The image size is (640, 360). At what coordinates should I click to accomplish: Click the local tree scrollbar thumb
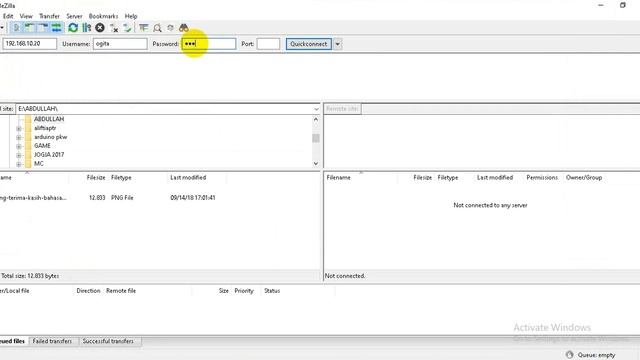tap(316, 138)
